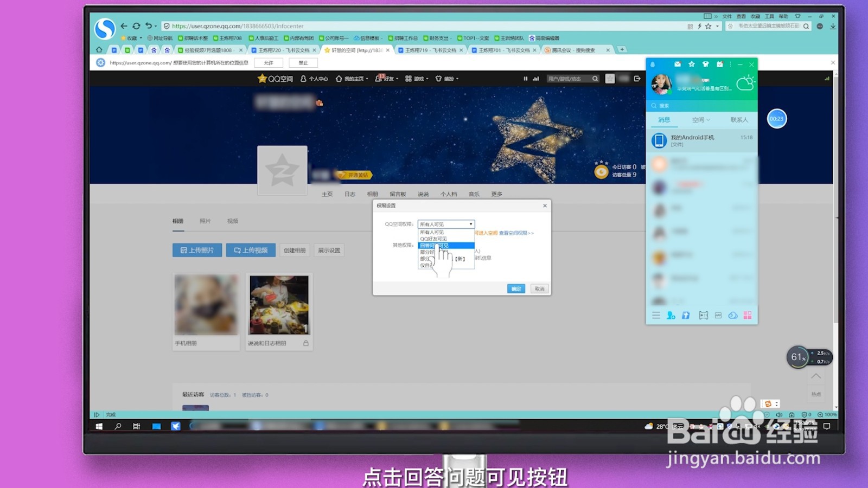868x488 pixels.
Task: Open the 我的Android手机 conversation
Action: tap(701, 140)
